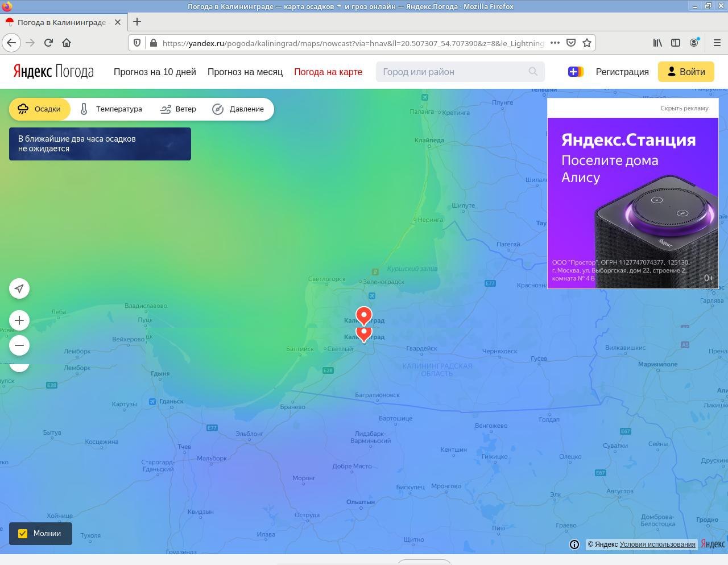
Task: Click Зеленоградск town label on map
Action: pyautogui.click(x=384, y=282)
